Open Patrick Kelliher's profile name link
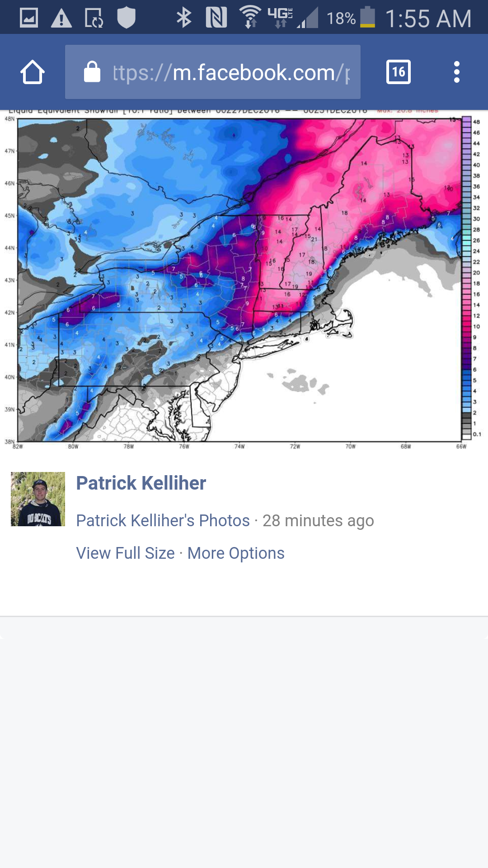This screenshot has height=868, width=488. click(141, 483)
